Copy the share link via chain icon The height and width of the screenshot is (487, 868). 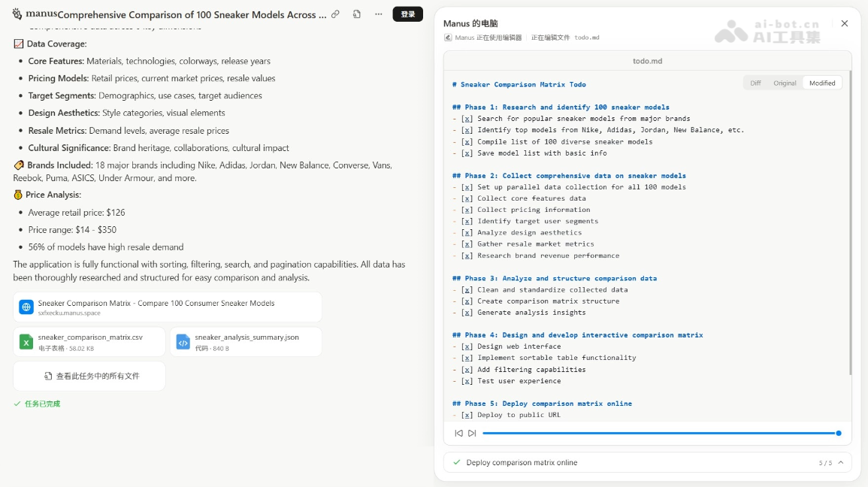[x=335, y=14]
